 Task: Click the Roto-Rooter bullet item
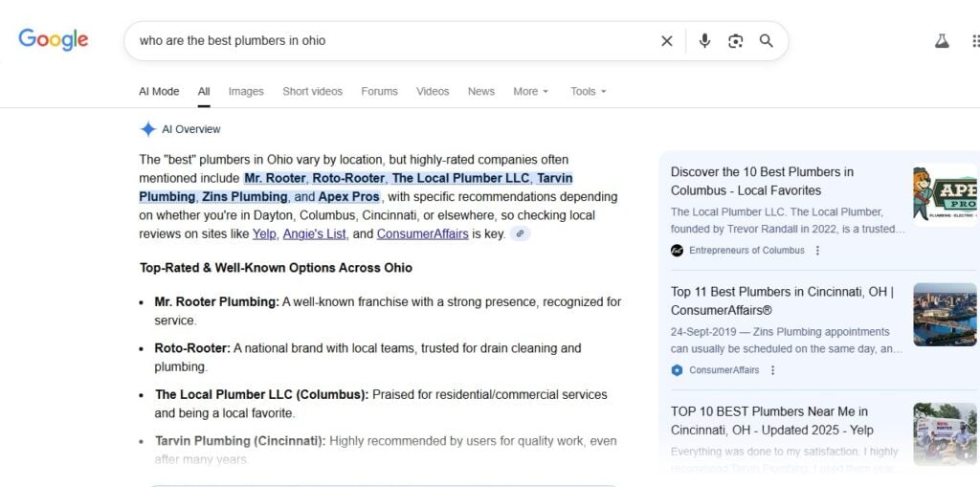[x=367, y=358]
